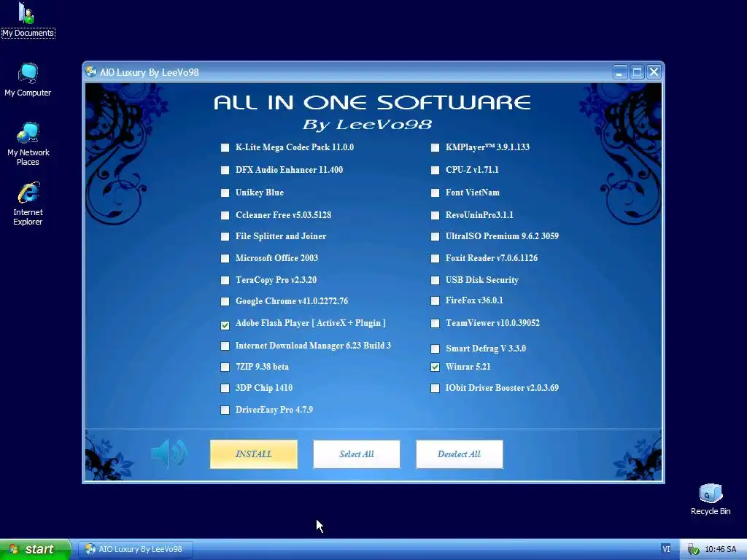Open the Windows start menu
Screen dimensions: 747x560
(x=35, y=550)
